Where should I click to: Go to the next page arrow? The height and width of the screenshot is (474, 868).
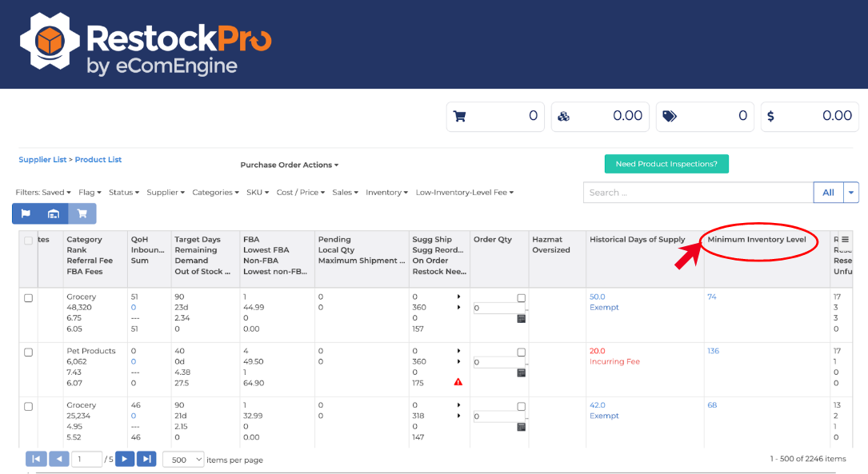click(125, 459)
